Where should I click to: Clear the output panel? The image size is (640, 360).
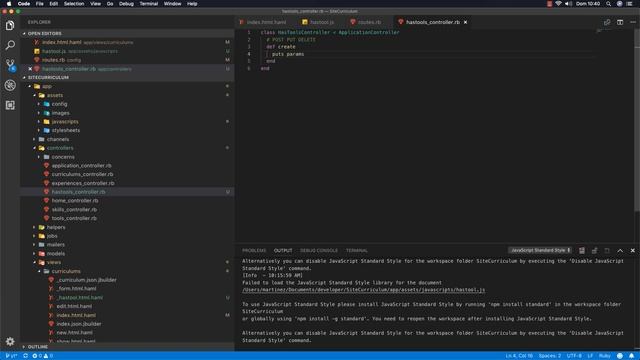pos(582,250)
